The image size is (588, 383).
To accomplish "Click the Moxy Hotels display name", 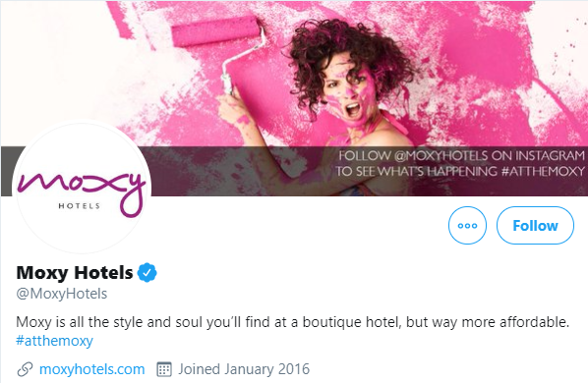I will [75, 272].
